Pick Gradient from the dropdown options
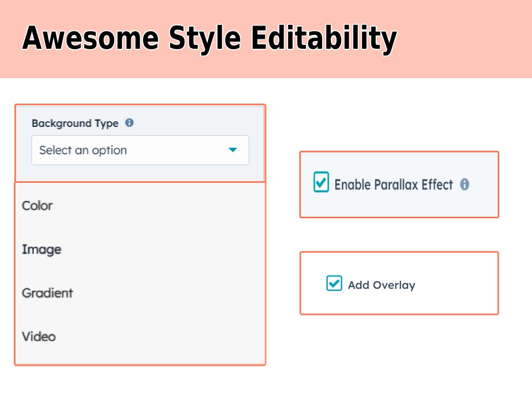532x399 pixels. pyautogui.click(x=47, y=293)
